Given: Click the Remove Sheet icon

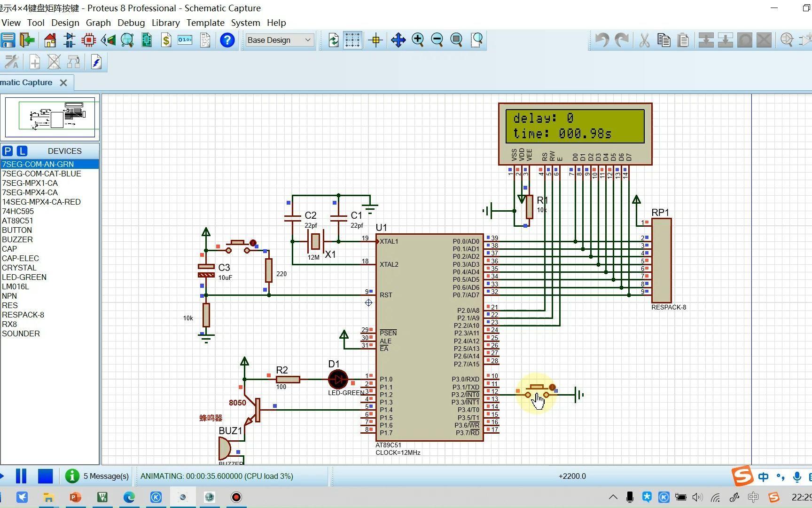Looking at the screenshot, I should click(54, 62).
